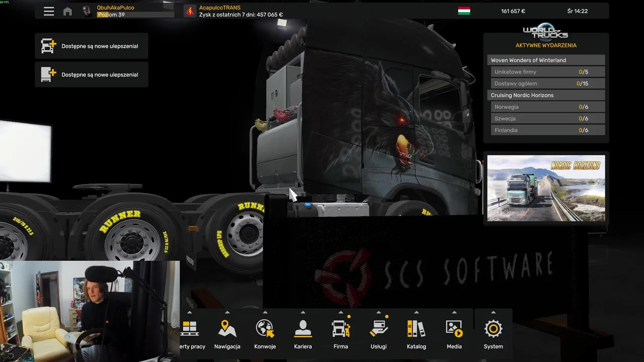Expand the Usługi menu arrow
This screenshot has height=362, width=644.
(378, 312)
